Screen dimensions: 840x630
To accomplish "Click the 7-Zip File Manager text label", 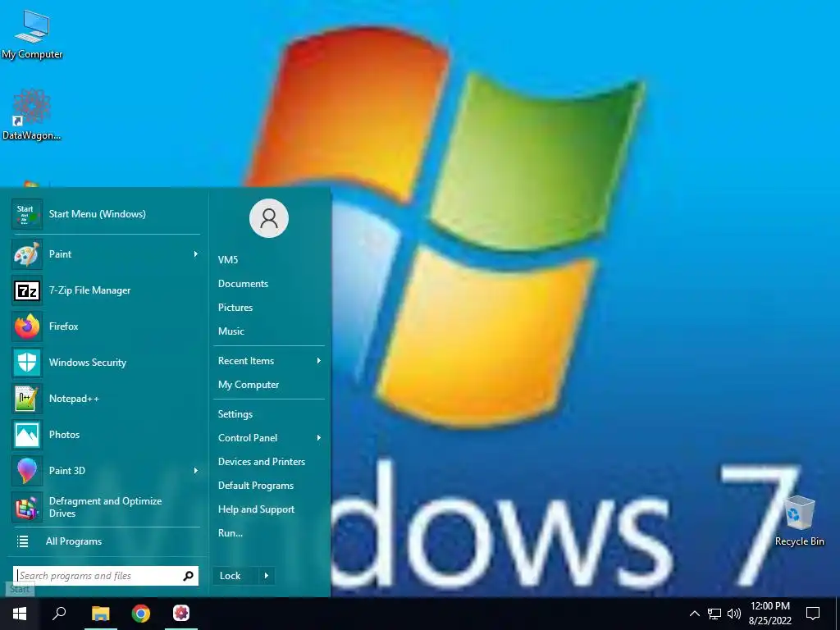I will (90, 290).
